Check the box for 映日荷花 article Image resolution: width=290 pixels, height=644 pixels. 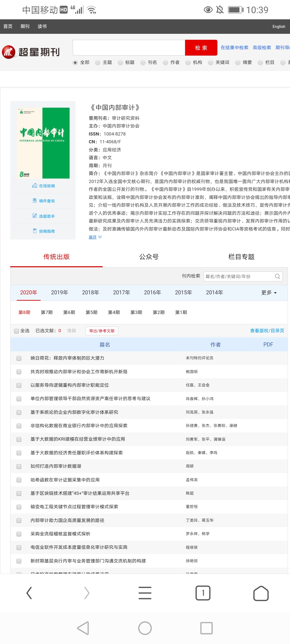19,358
